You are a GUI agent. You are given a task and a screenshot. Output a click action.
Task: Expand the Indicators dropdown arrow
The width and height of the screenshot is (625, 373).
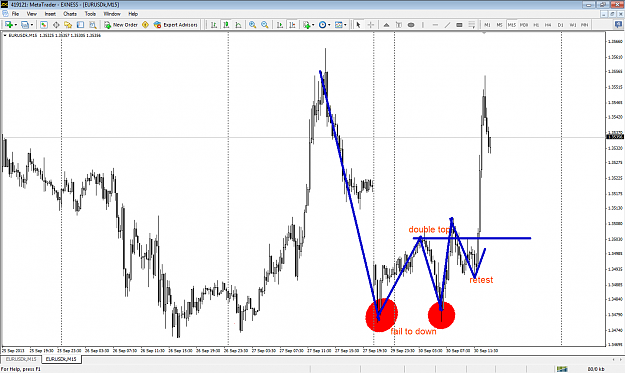[x=313, y=25]
